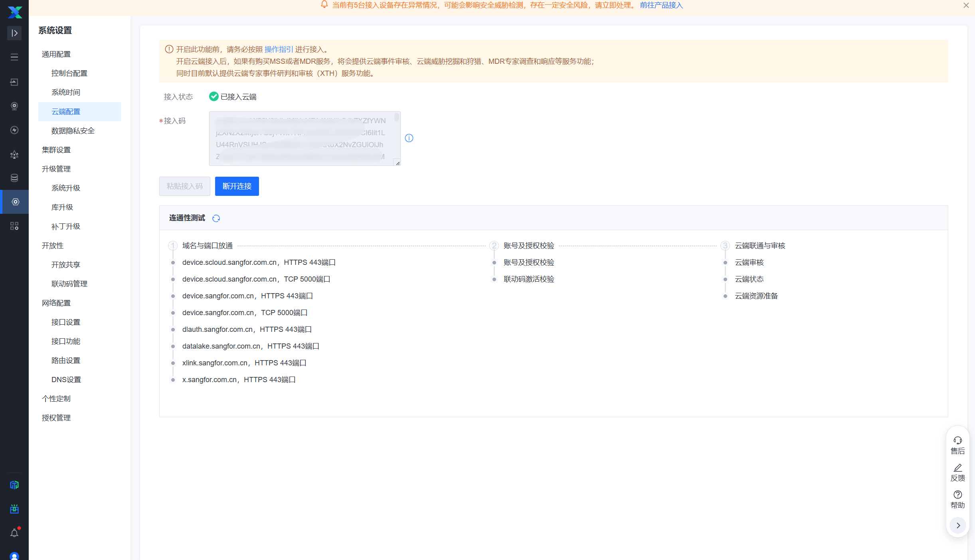Viewport: 975px width, 560px height.
Task: Expand the floating panel chevron at bottom right
Action: [x=957, y=525]
